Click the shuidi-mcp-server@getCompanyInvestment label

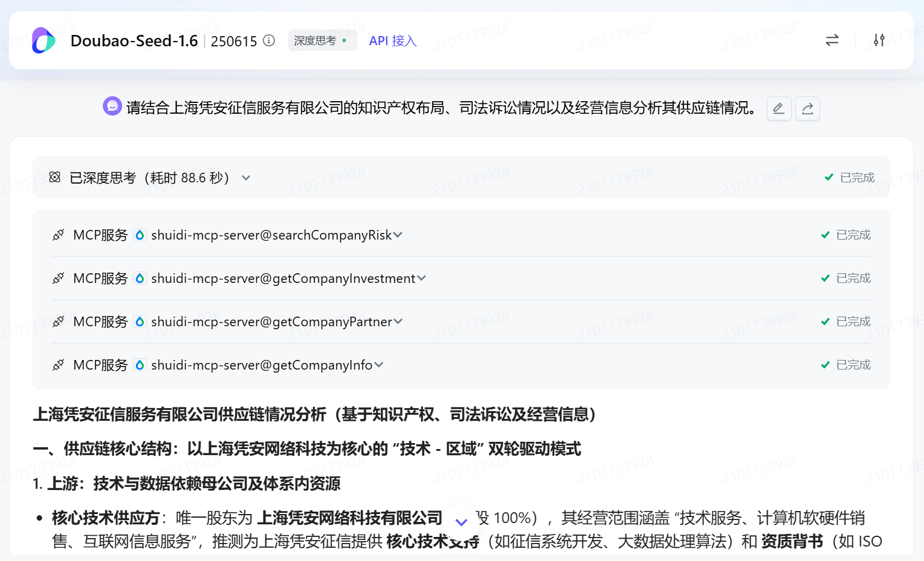283,278
